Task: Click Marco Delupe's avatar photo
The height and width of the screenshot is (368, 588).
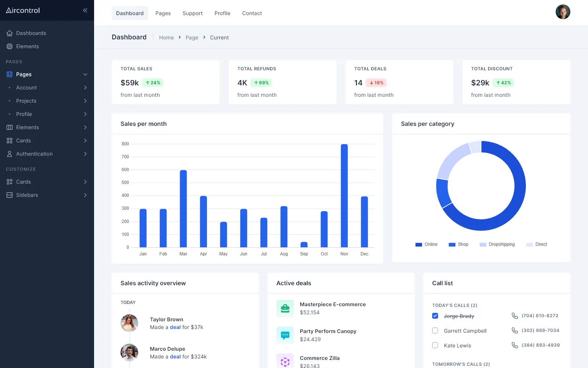Action: (x=129, y=353)
